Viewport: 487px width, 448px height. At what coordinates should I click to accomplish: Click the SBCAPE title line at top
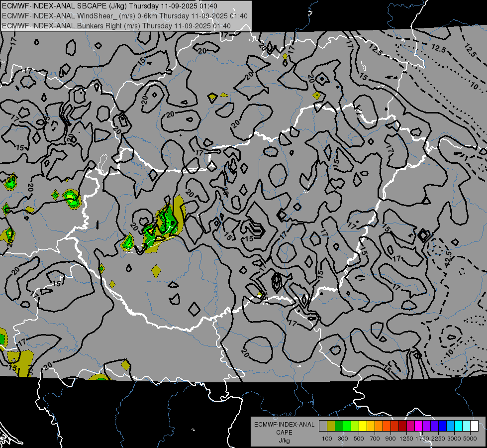click(x=109, y=6)
